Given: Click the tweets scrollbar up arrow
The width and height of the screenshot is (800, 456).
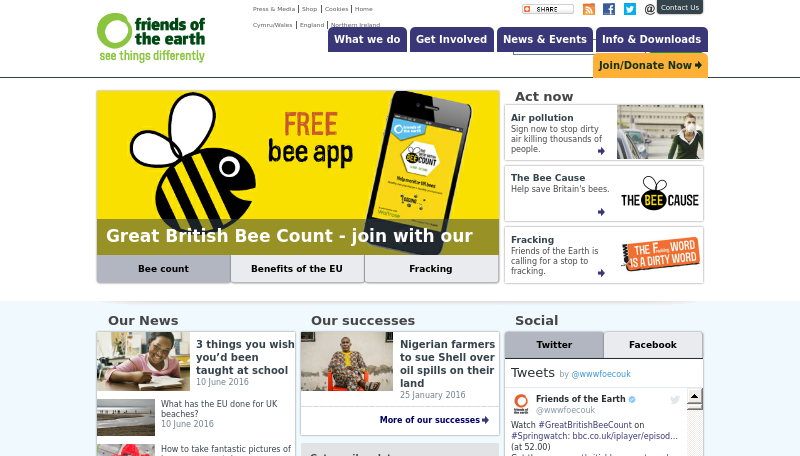Looking at the screenshot, I should [x=694, y=396].
